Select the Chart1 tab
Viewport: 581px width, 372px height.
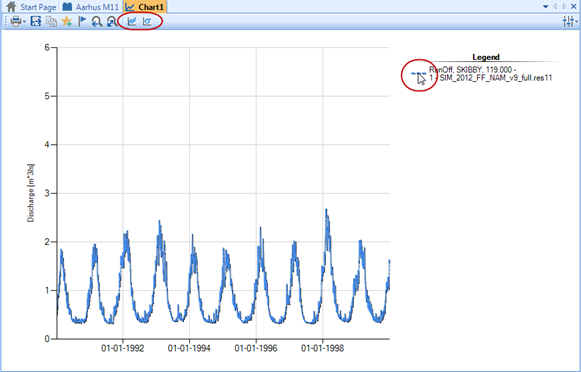click(145, 7)
